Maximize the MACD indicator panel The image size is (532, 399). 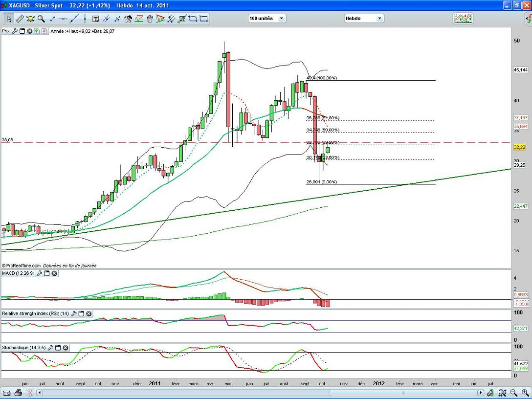coord(47,273)
